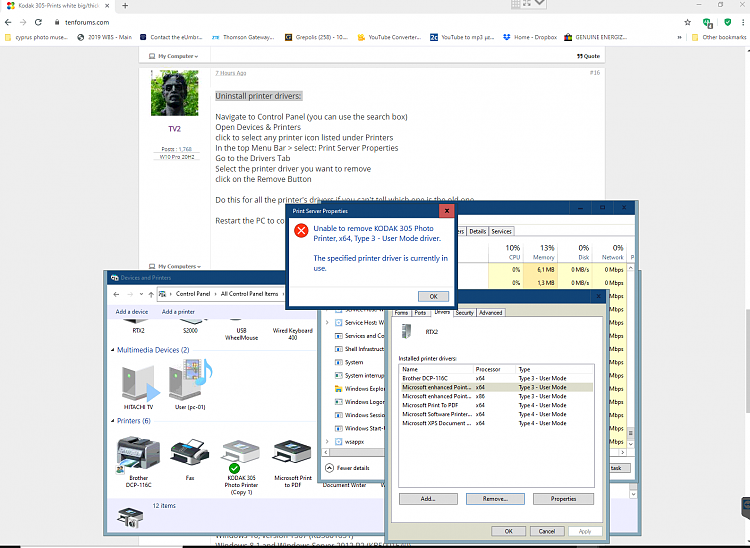Open driver Properties button
Screen dimensions: 750x548
click(x=563, y=499)
